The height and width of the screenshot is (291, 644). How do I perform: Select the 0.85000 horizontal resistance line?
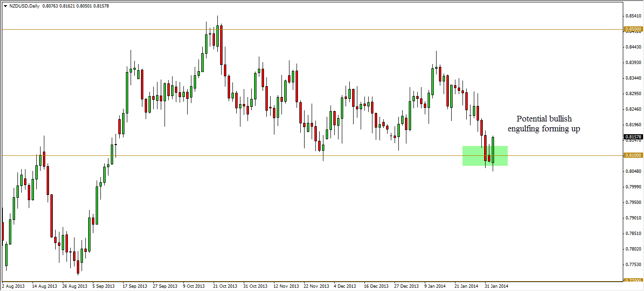point(330,29)
